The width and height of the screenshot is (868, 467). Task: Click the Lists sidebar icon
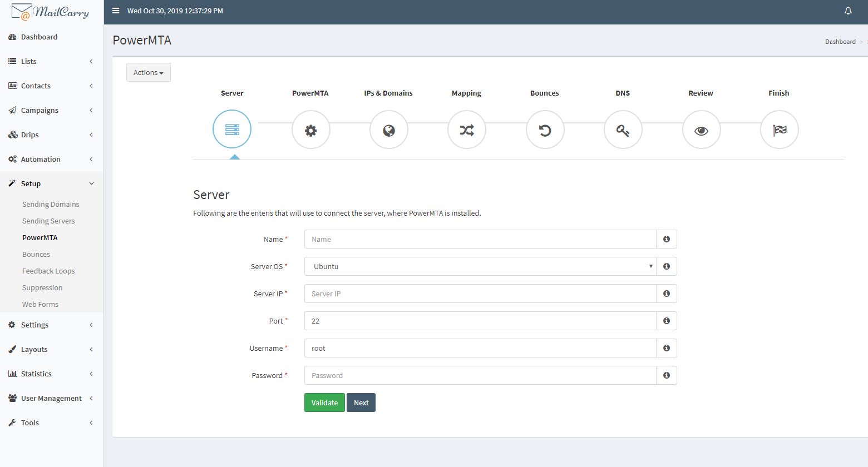point(12,61)
